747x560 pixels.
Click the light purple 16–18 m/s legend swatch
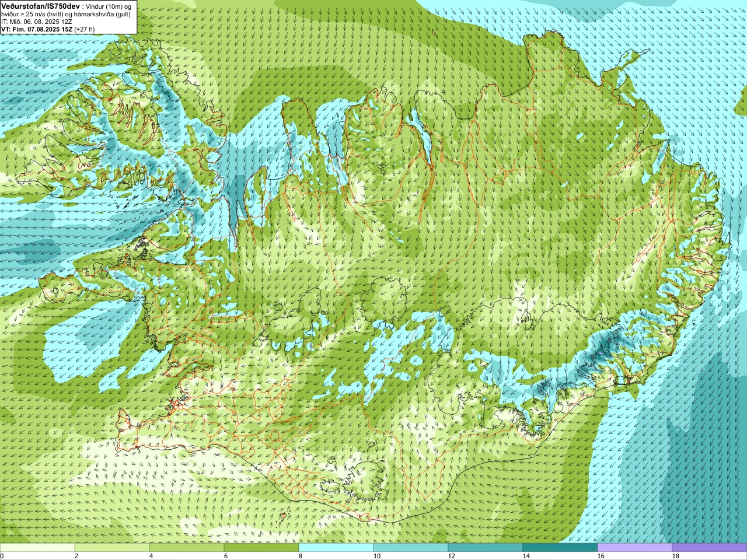[x=635, y=548]
